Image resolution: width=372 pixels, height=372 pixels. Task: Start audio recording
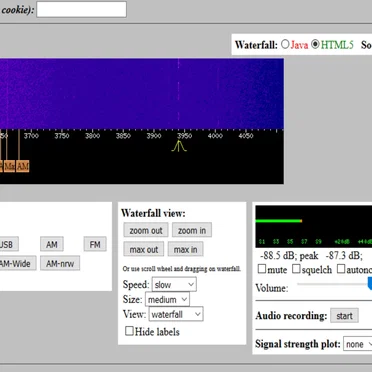pyautogui.click(x=344, y=316)
